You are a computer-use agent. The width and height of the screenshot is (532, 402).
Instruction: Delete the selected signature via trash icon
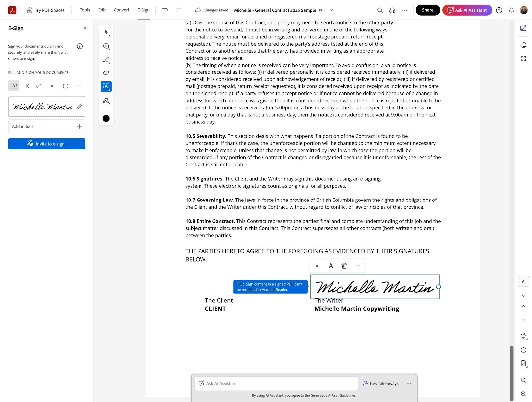point(344,266)
